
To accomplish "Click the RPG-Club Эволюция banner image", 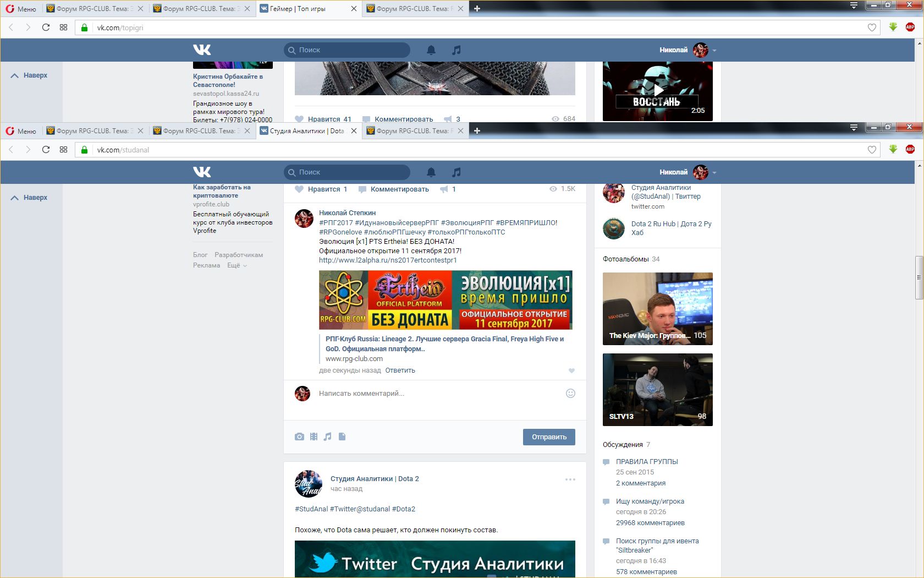I will click(x=446, y=300).
